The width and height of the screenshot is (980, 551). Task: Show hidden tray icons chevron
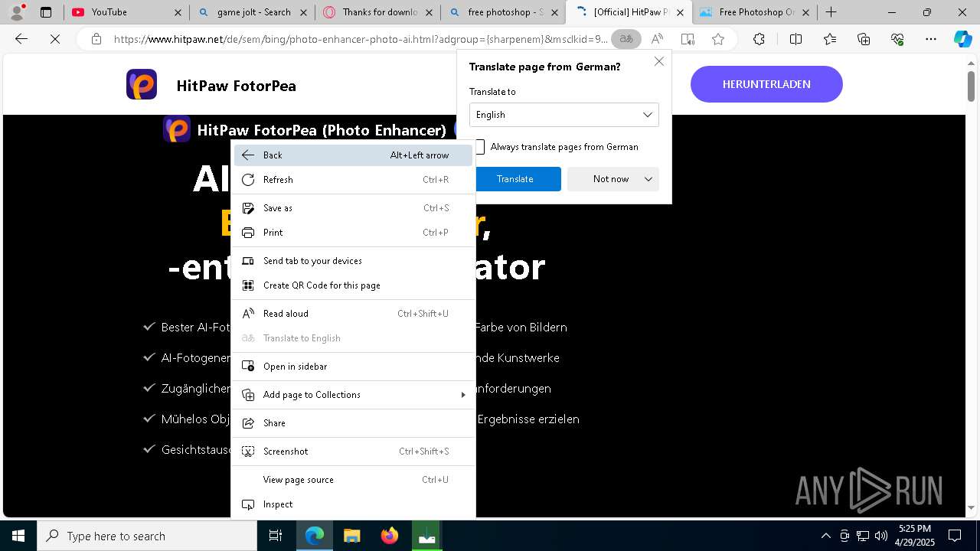pos(825,536)
